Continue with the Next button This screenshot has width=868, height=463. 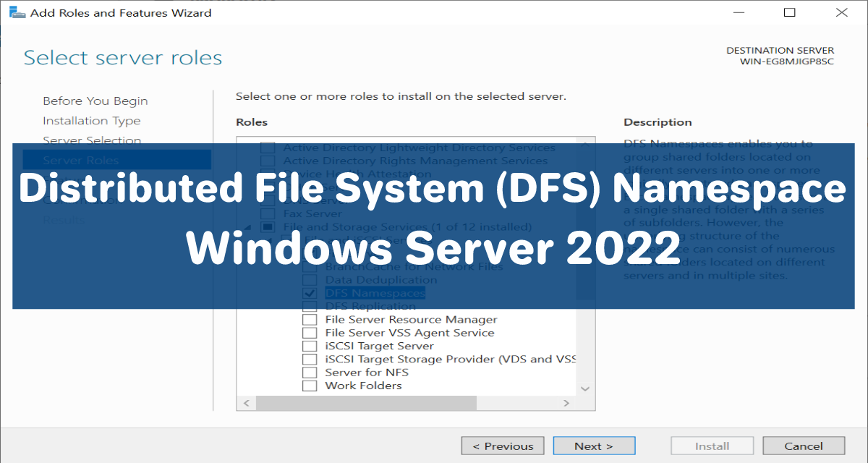click(x=594, y=446)
